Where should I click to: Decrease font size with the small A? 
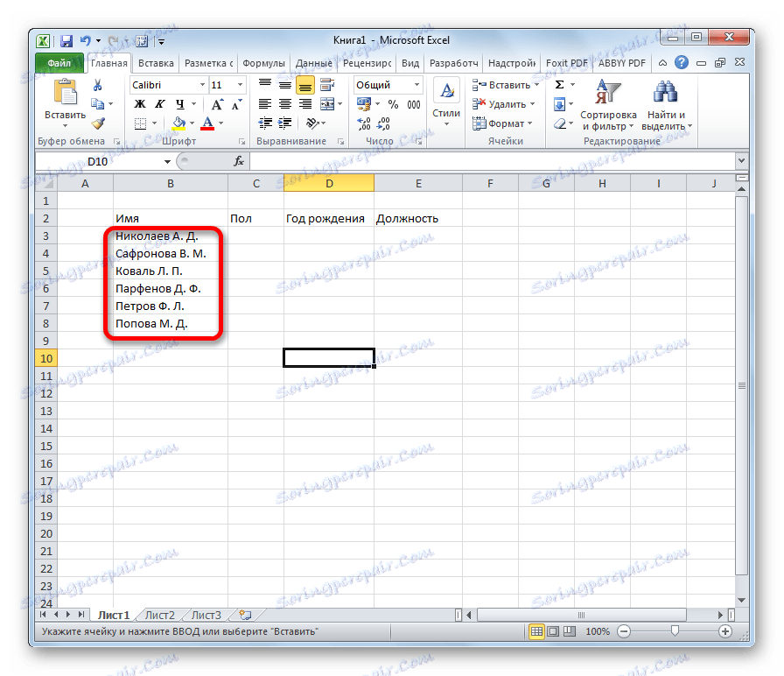236,104
